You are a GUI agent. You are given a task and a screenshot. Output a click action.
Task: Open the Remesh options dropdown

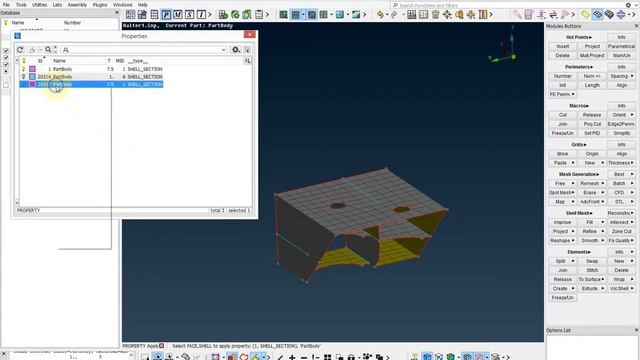coord(602,183)
